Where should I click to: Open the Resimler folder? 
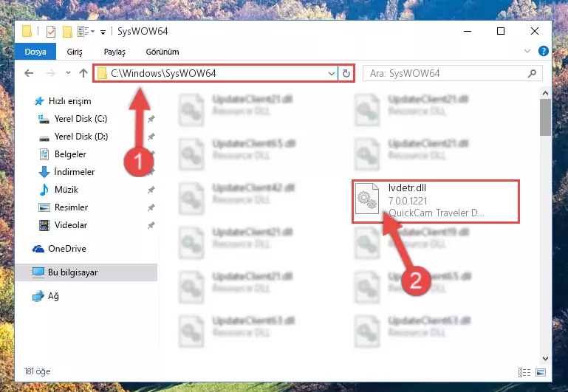pos(71,207)
